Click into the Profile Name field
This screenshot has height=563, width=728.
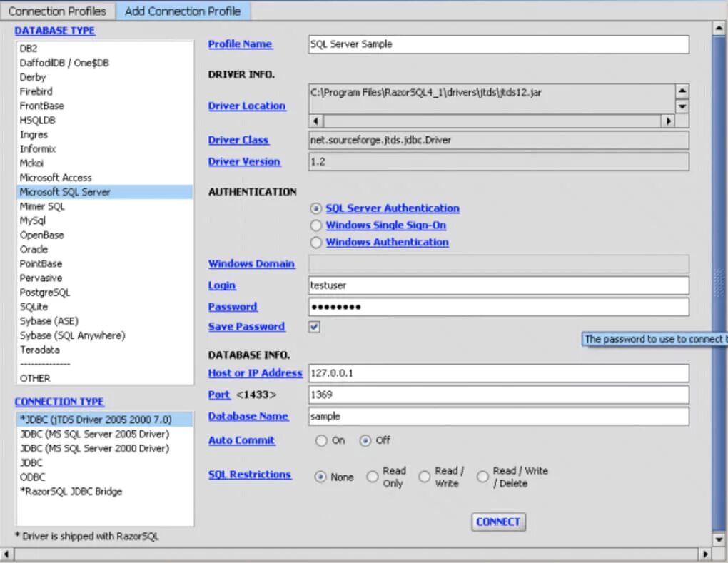(x=499, y=44)
